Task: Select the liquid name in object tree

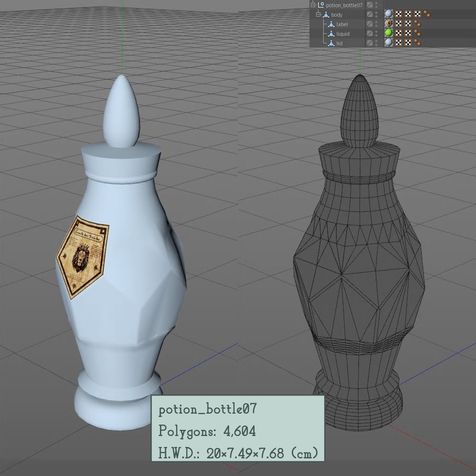Action: click(343, 34)
